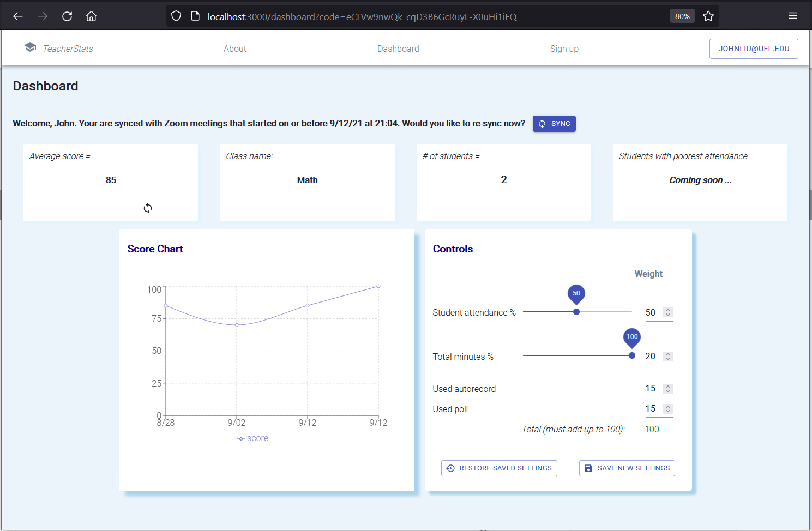Screen dimensions: 812x531
Task: Click the Used poll weight stepper arrows
Action: pyautogui.click(x=668, y=409)
